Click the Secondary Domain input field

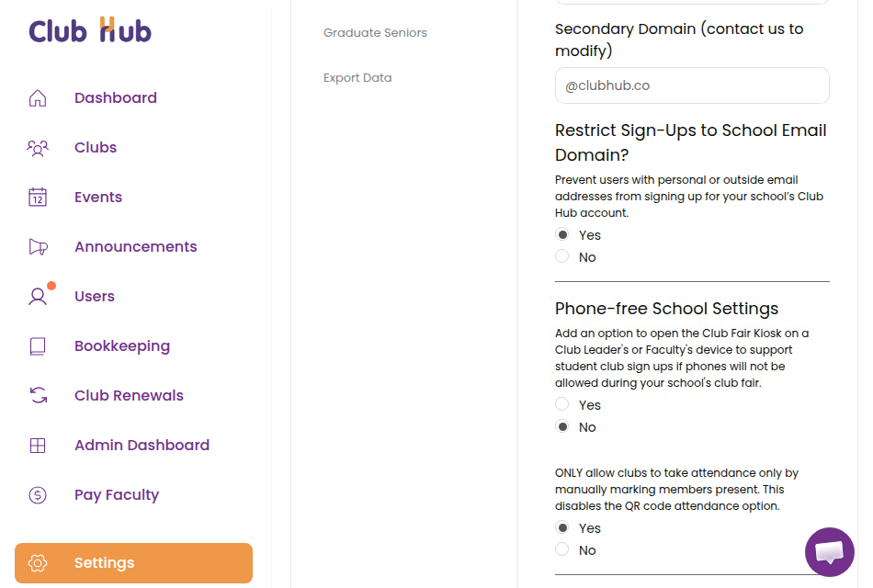pos(691,85)
